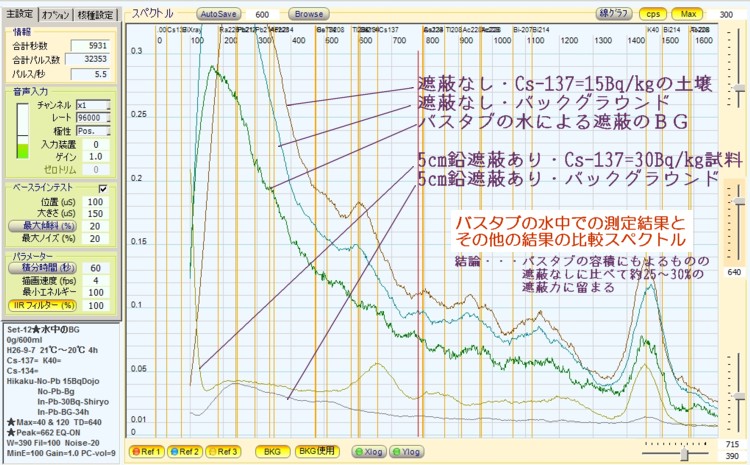This screenshot has height=465, width=750.
Task: Click the 入力装置 field showing 0
Action: pyautogui.click(x=96, y=144)
